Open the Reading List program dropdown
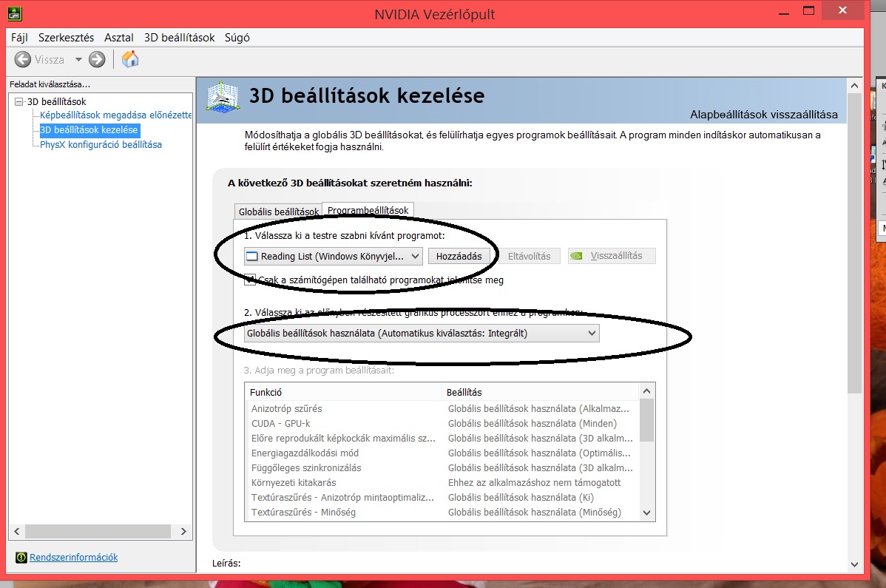The image size is (886, 588). 334,257
